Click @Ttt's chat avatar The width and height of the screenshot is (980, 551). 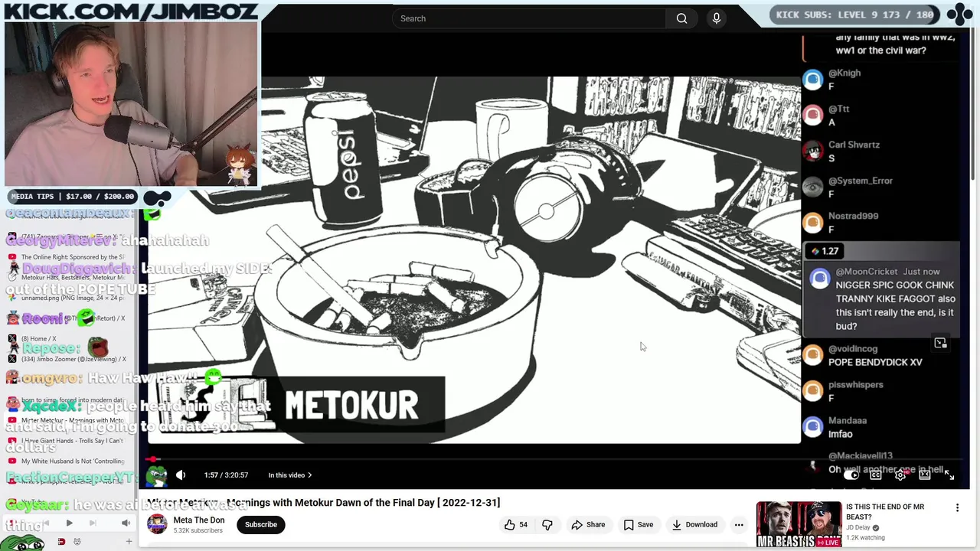[812, 115]
